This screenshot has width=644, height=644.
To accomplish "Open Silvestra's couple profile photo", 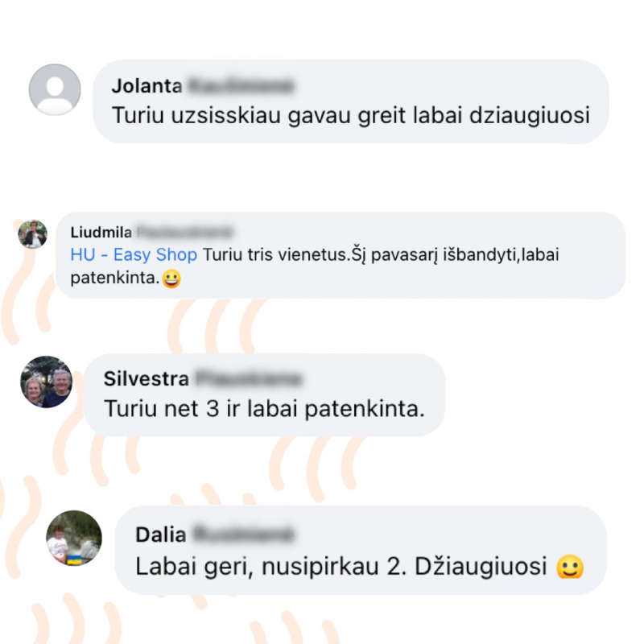I will tap(47, 382).
